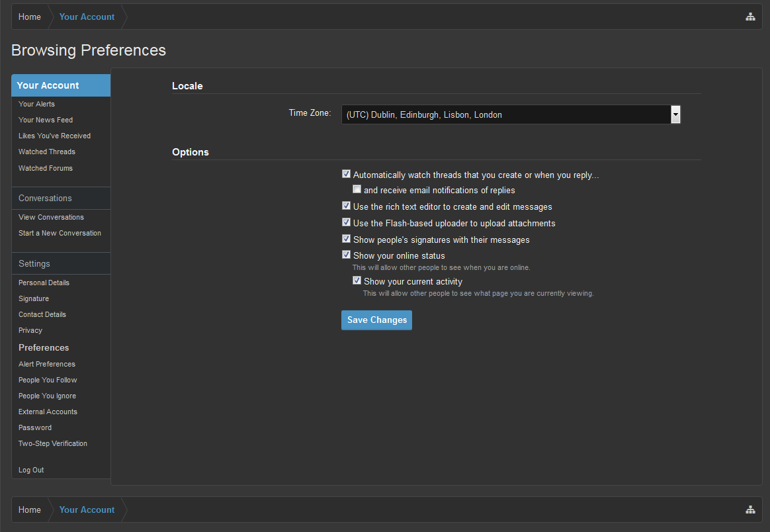Screen dimensions: 770x532
Task: Open Two-Step Verification
Action: point(52,443)
